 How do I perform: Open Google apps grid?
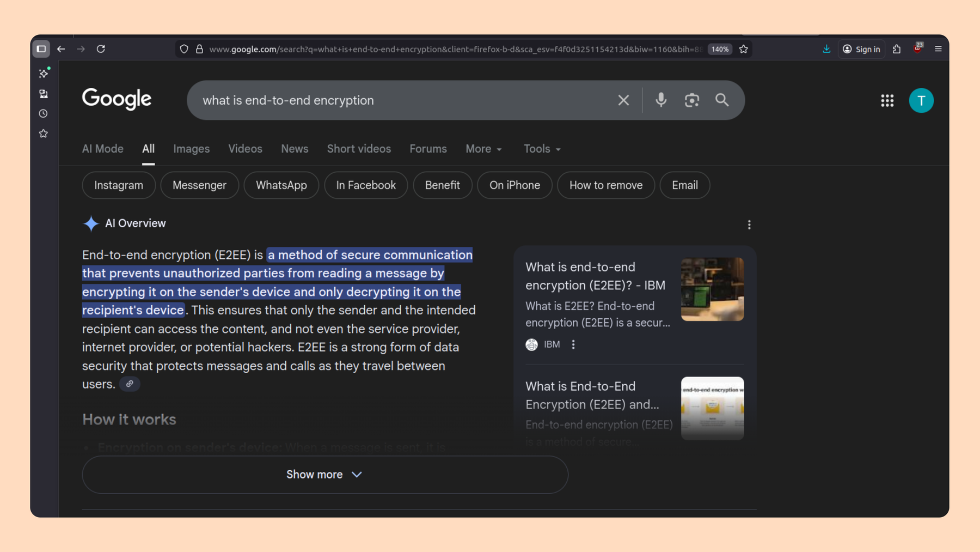887,101
